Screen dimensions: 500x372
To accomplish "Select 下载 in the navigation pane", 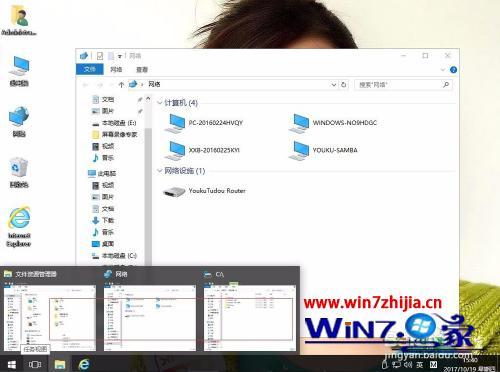I will point(103,220).
